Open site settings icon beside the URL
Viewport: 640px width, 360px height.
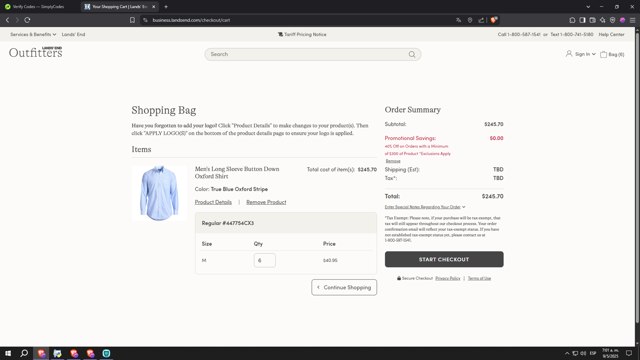click(x=145, y=20)
